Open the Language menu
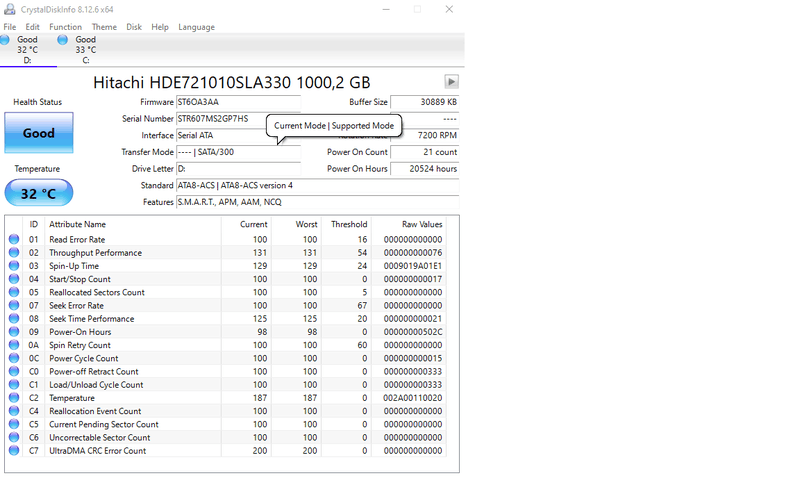 click(x=196, y=27)
